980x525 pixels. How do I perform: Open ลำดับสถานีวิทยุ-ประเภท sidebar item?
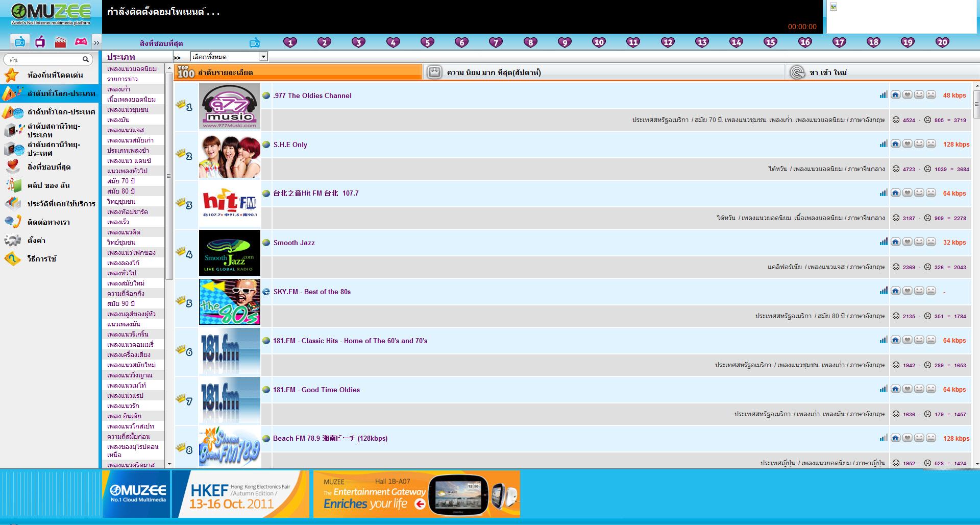coord(49,130)
